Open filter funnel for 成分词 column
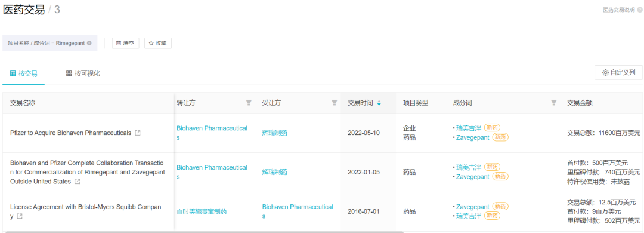644x233 pixels. click(x=553, y=103)
